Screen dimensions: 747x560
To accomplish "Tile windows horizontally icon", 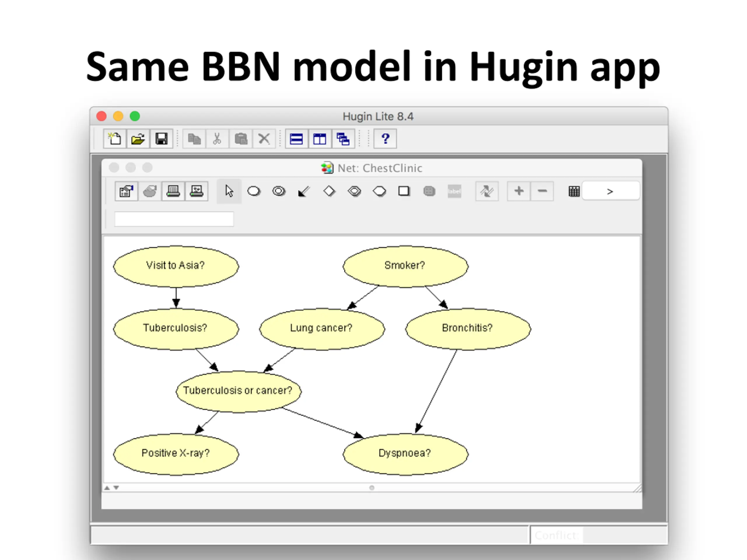I will pos(296,139).
